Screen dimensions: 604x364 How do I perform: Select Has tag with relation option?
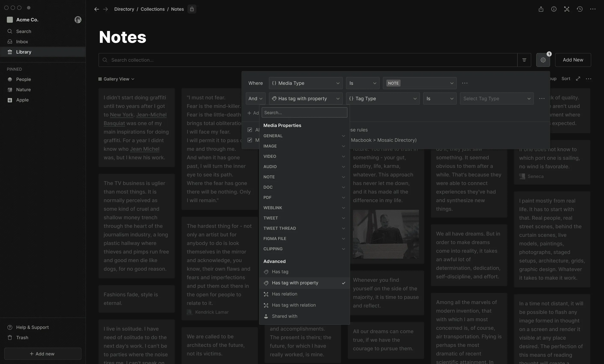(x=304, y=305)
